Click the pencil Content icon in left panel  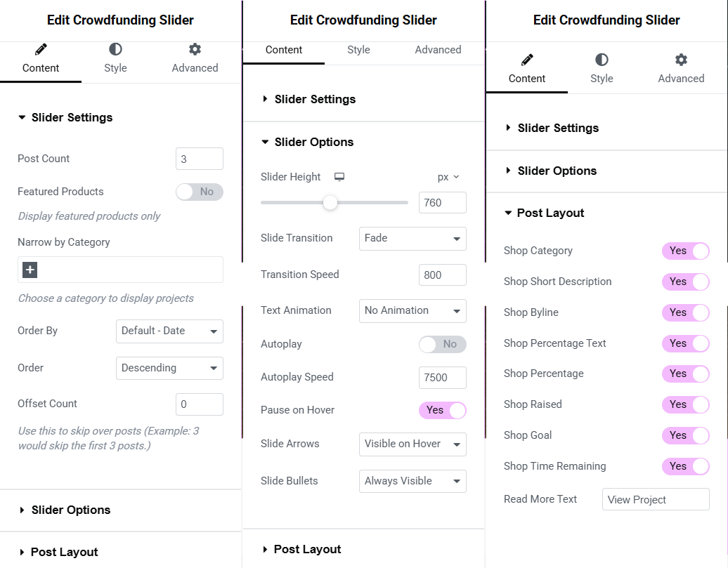[x=41, y=49]
